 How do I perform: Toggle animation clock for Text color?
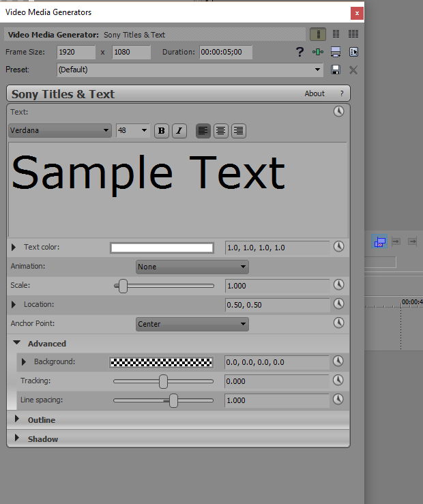338,246
